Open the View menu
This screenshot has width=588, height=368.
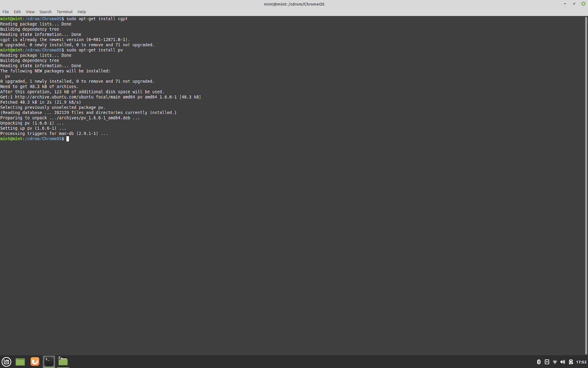[30, 12]
